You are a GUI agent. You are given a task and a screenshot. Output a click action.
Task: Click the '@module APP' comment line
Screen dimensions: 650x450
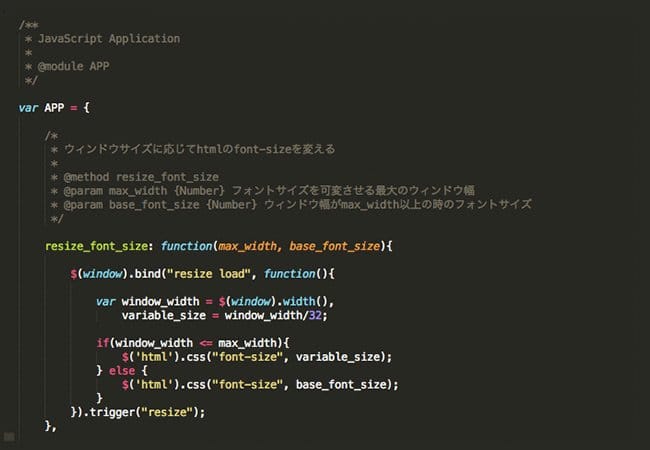coord(73,66)
